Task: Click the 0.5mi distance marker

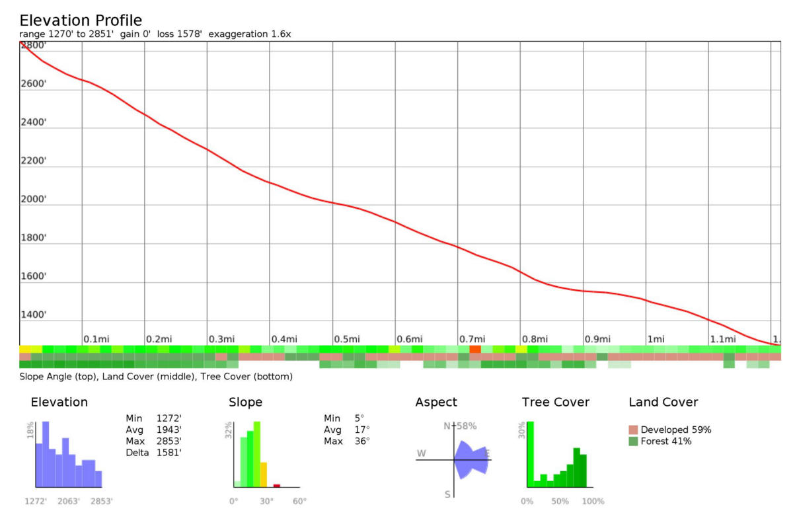Action: 346,339
